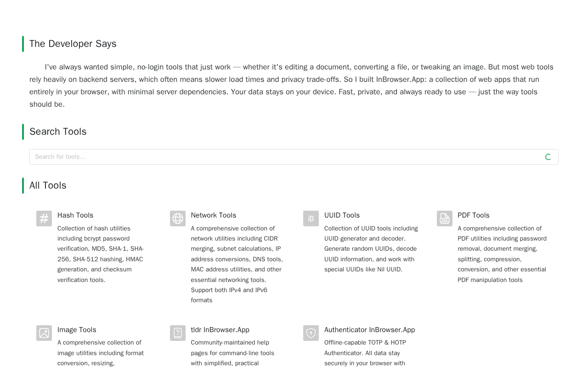The image size is (588, 368).
Task: Open the PDF Tools title link
Action: point(474,215)
